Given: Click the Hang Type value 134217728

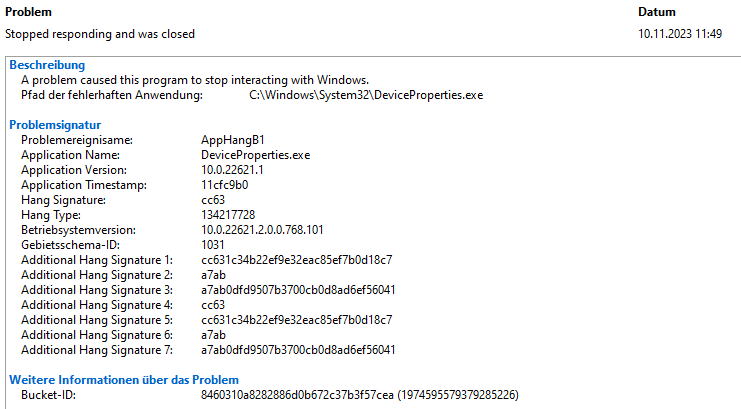Looking at the screenshot, I should (x=228, y=215).
